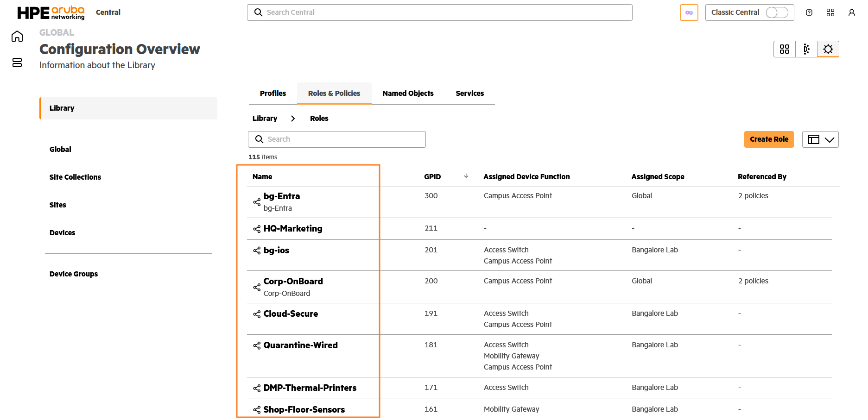Viewport: 868px width, 420px height.
Task: Click the Name column header
Action: point(262,177)
